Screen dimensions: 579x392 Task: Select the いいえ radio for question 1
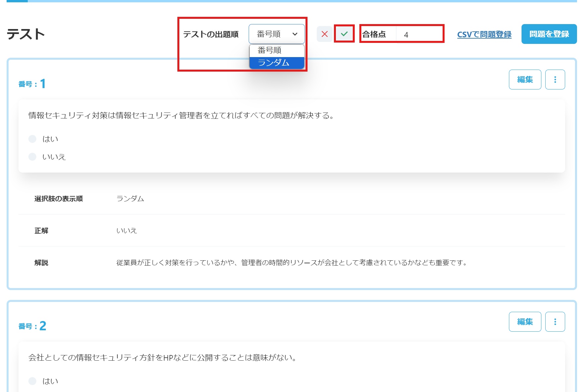click(x=32, y=157)
